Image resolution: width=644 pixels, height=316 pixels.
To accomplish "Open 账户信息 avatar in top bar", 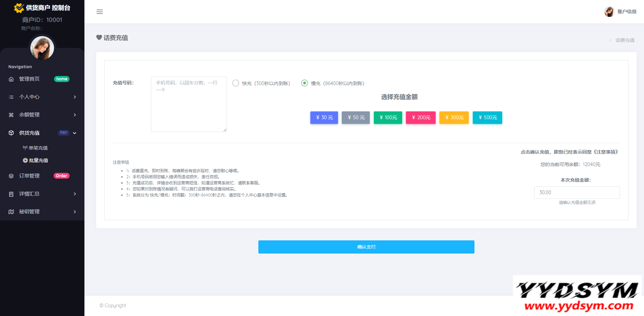I will coord(609,12).
